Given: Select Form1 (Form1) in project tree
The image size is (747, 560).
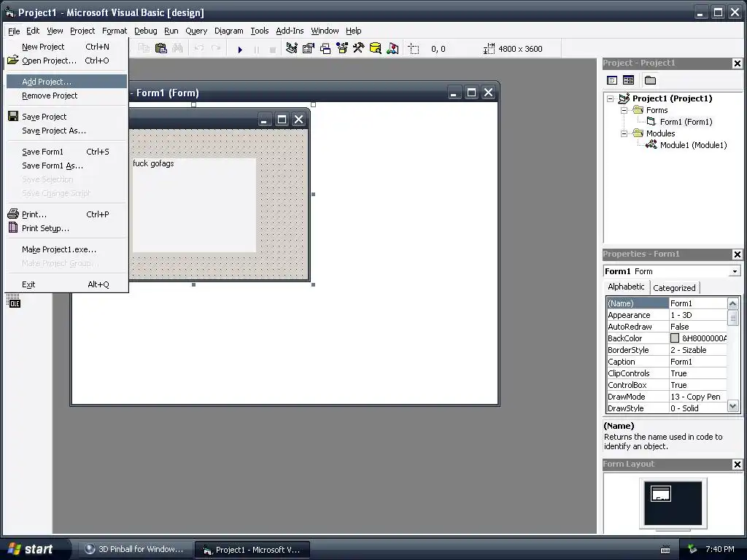Looking at the screenshot, I should pyautogui.click(x=686, y=122).
